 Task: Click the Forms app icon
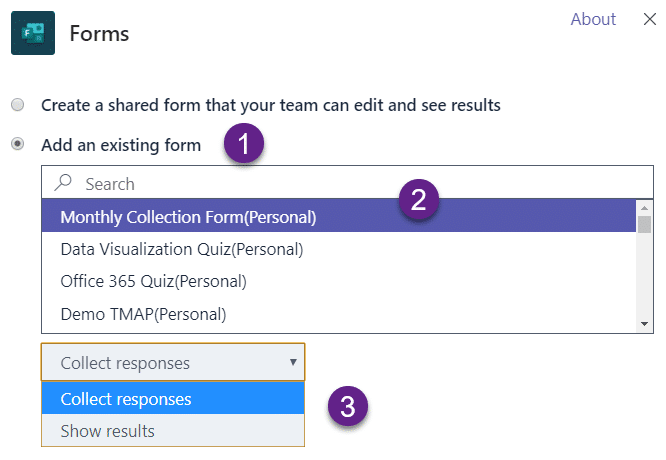pos(32,33)
